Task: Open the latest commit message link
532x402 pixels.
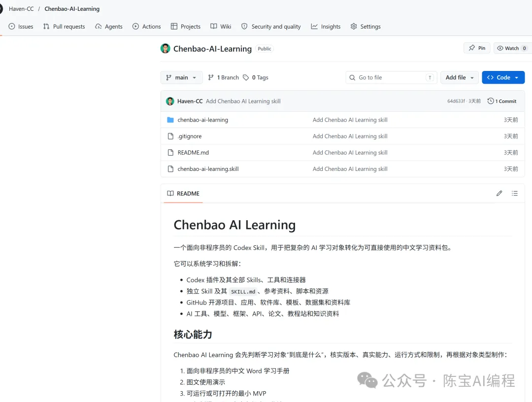Action: click(243, 101)
